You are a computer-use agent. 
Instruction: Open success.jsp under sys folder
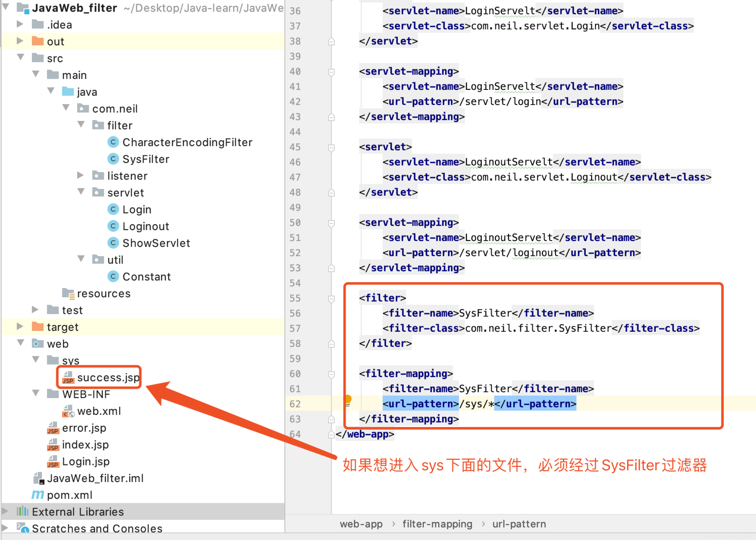pos(108,378)
